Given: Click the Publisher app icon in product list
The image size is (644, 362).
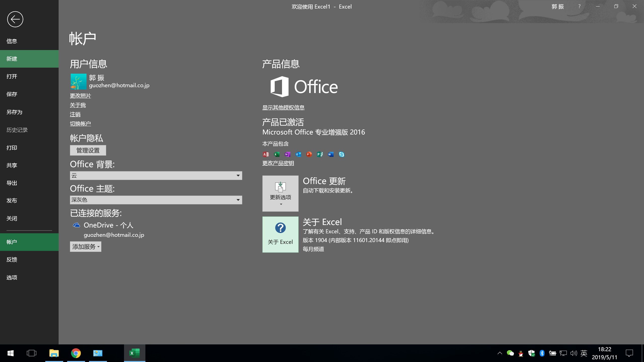Looking at the screenshot, I should tap(320, 154).
